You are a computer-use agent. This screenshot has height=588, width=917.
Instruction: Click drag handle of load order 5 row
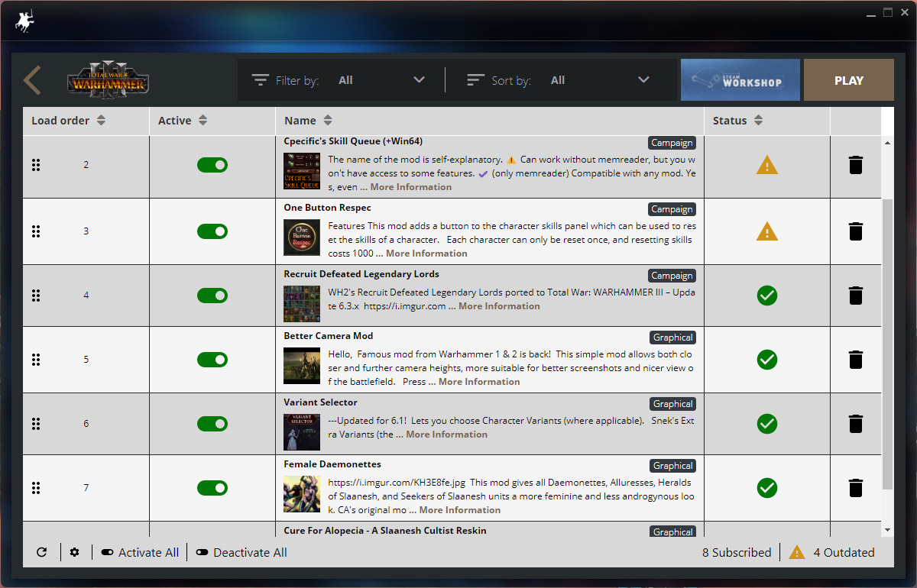36,360
